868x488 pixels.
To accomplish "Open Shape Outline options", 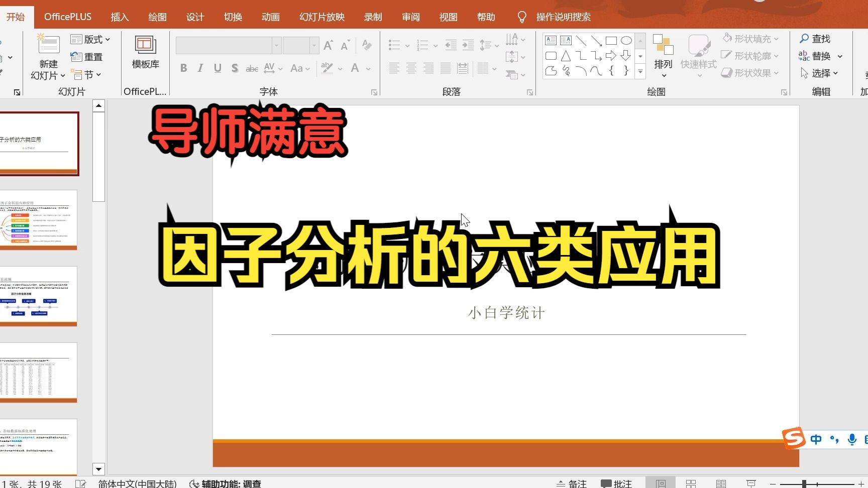I will [750, 56].
